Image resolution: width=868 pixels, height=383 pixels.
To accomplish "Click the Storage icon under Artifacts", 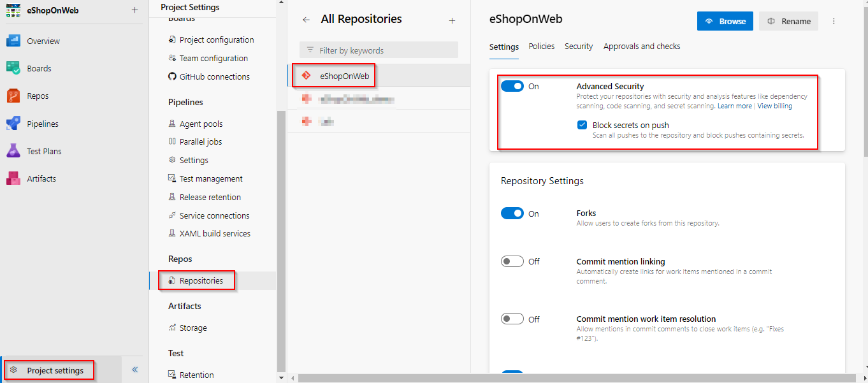I will [172, 328].
